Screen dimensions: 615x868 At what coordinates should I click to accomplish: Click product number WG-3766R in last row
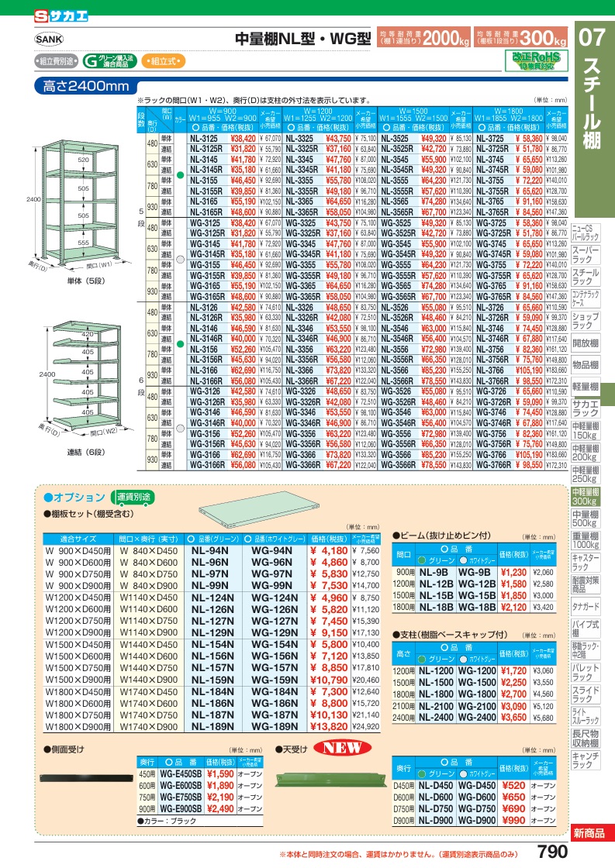(x=493, y=465)
